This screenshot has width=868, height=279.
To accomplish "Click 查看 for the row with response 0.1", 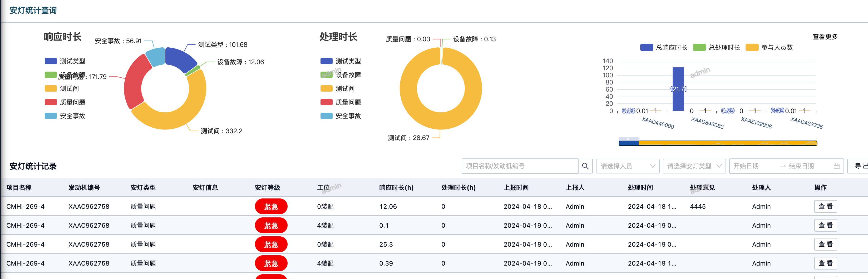I will click(825, 225).
